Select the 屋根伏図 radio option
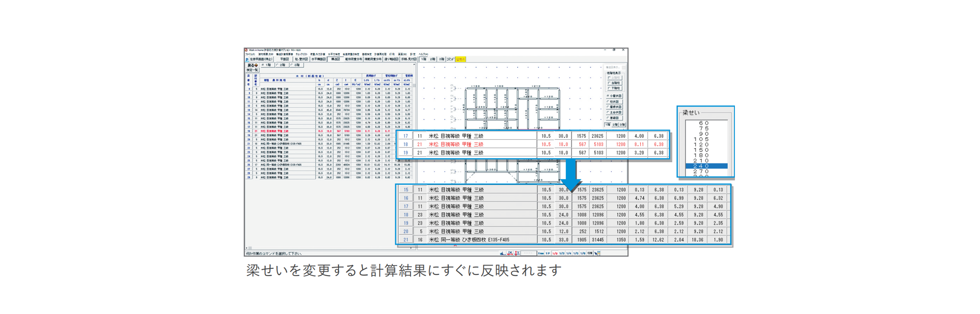Viewport: 980px width, 314px height. pyautogui.click(x=614, y=107)
